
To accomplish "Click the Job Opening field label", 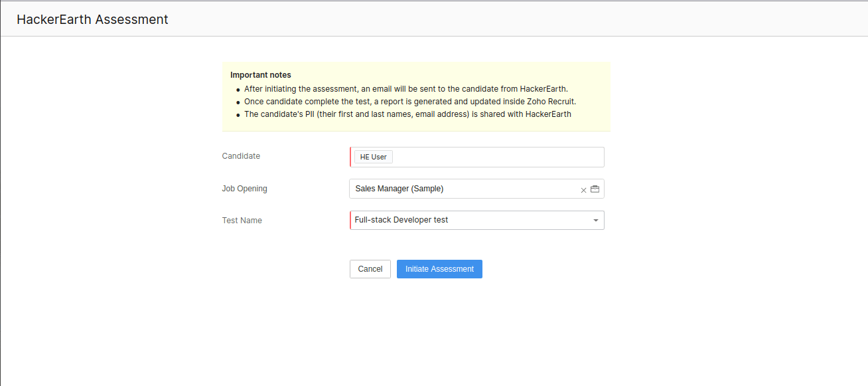I will coord(244,189).
